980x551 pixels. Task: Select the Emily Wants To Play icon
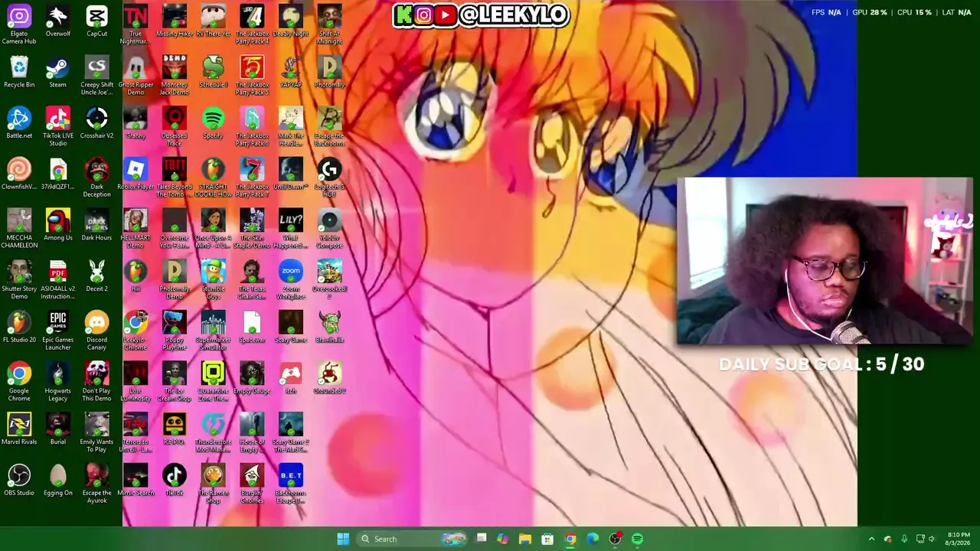[96, 433]
